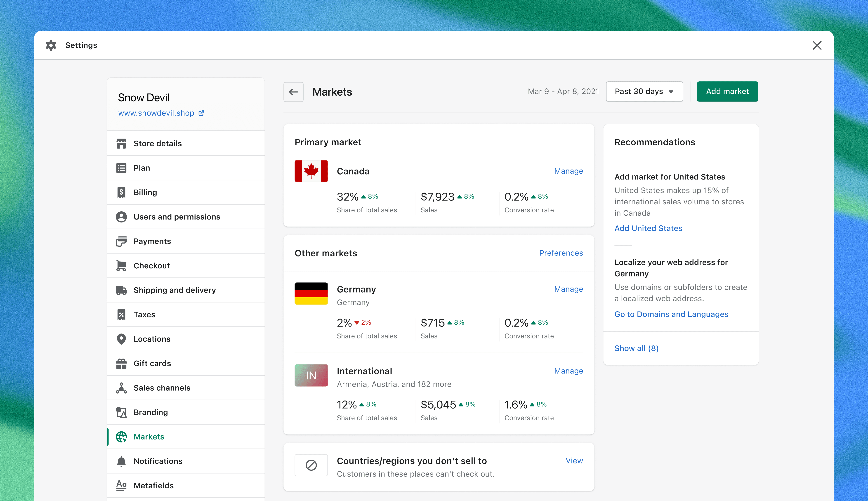The width and height of the screenshot is (868, 501).
Task: Click the Plan list icon
Action: click(121, 168)
